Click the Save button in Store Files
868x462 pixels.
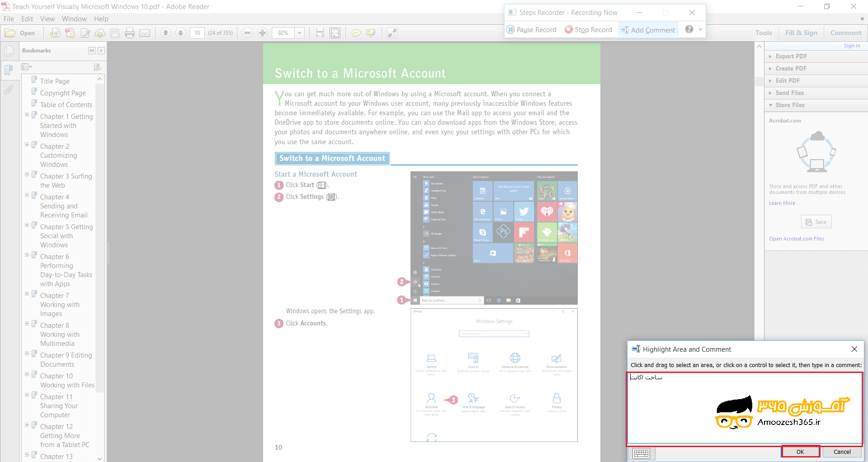[816, 222]
